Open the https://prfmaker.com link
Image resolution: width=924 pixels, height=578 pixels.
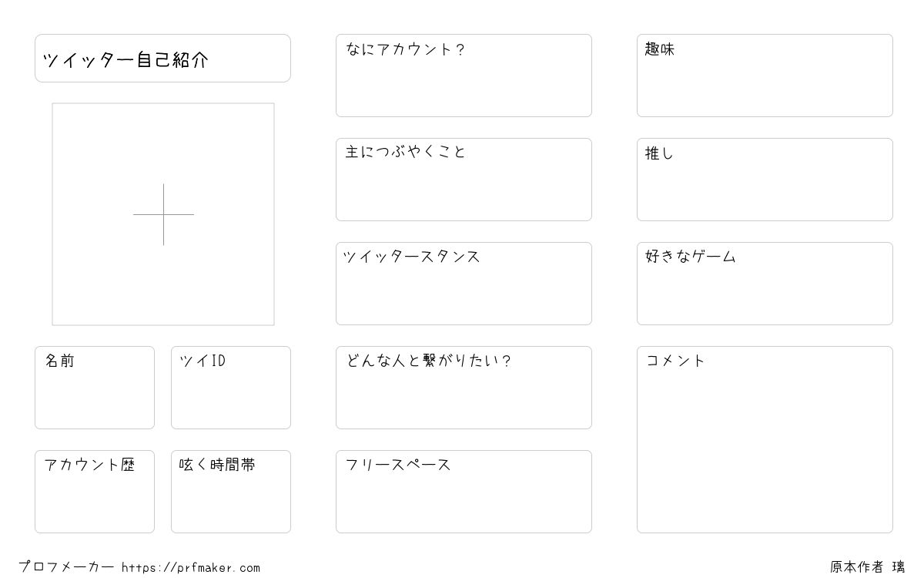point(191,568)
